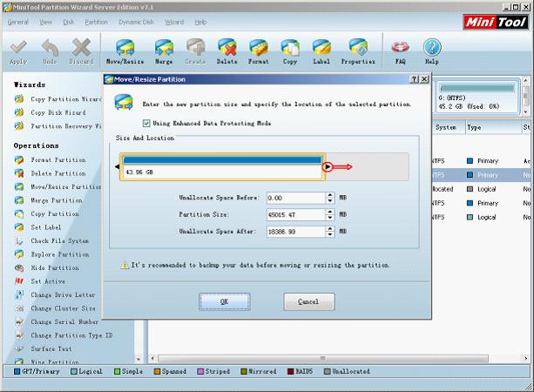
Task: Click the Partition Size input field
Action: [x=295, y=215]
